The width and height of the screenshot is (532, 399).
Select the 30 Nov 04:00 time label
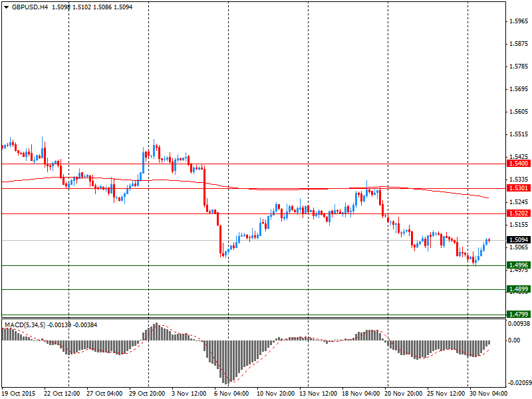click(489, 394)
